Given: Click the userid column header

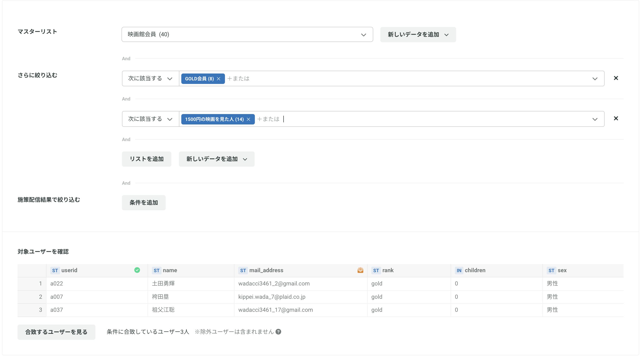Looking at the screenshot, I should (x=97, y=270).
